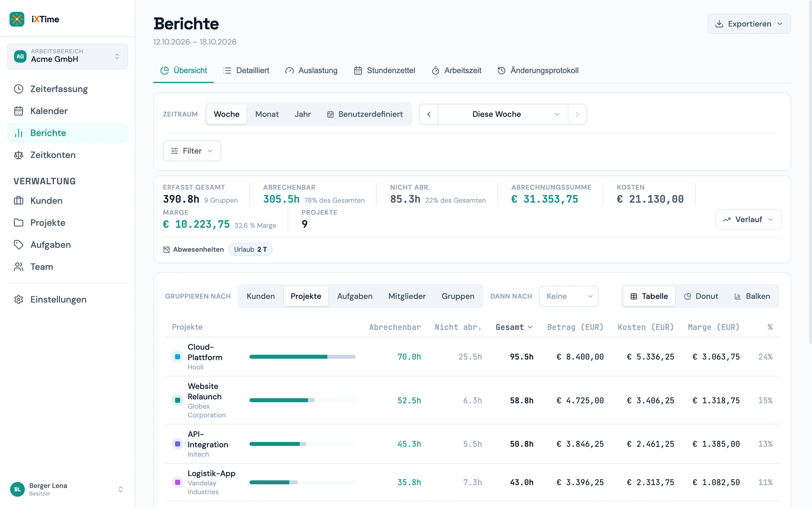Switch to the Stundenzettel tab
This screenshot has height=508, width=812.
tap(385, 71)
